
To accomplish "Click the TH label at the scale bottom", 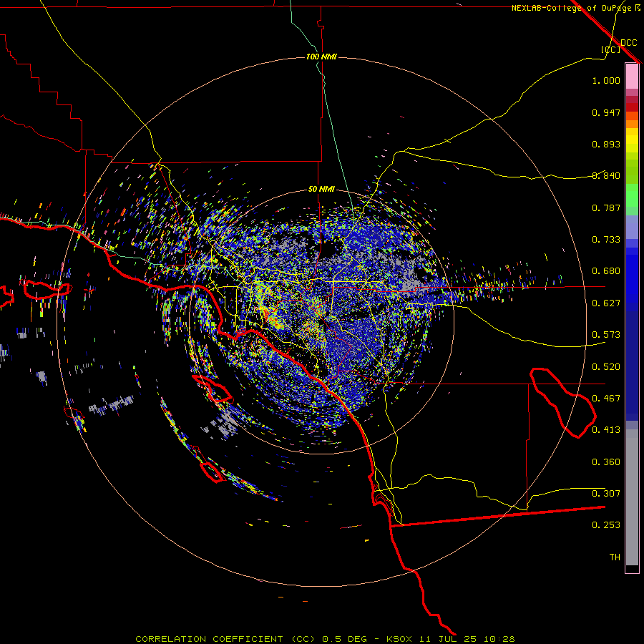I will coord(615,557).
